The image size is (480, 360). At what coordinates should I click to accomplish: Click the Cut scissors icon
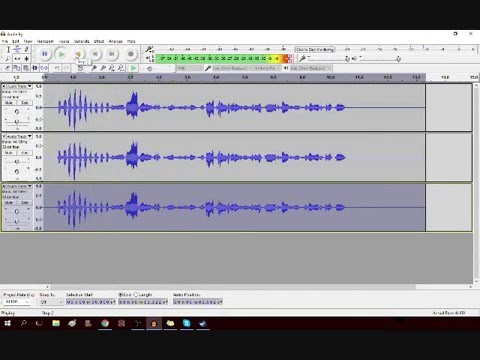tap(7, 68)
